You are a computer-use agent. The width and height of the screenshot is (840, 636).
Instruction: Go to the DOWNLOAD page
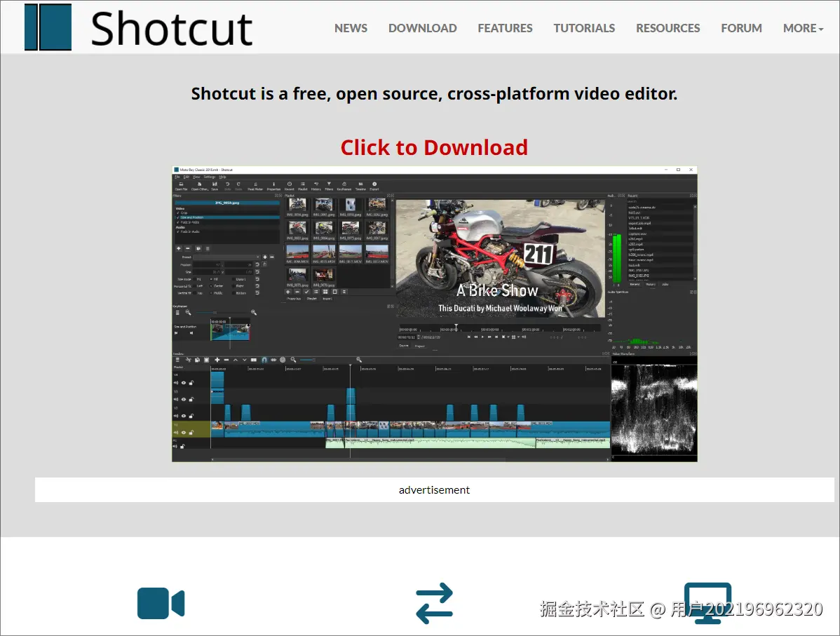[423, 28]
